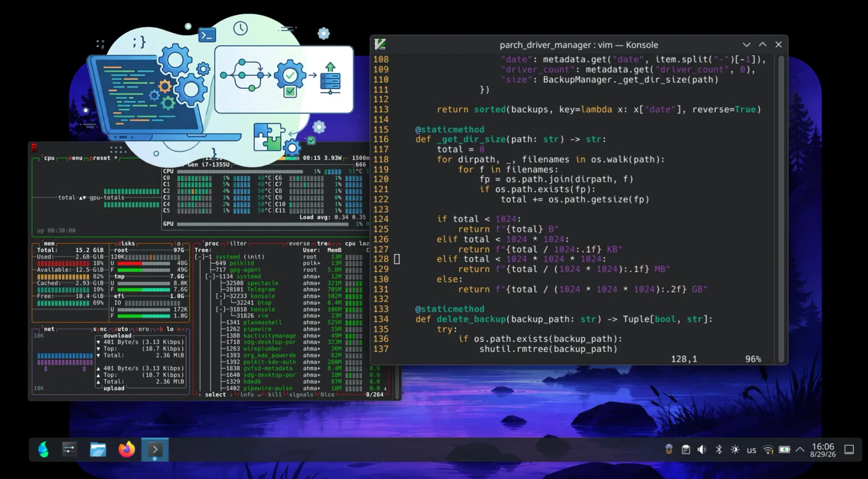Collapse the 32233 konsole tree node
This screenshot has height=479, width=868.
[x=221, y=296]
